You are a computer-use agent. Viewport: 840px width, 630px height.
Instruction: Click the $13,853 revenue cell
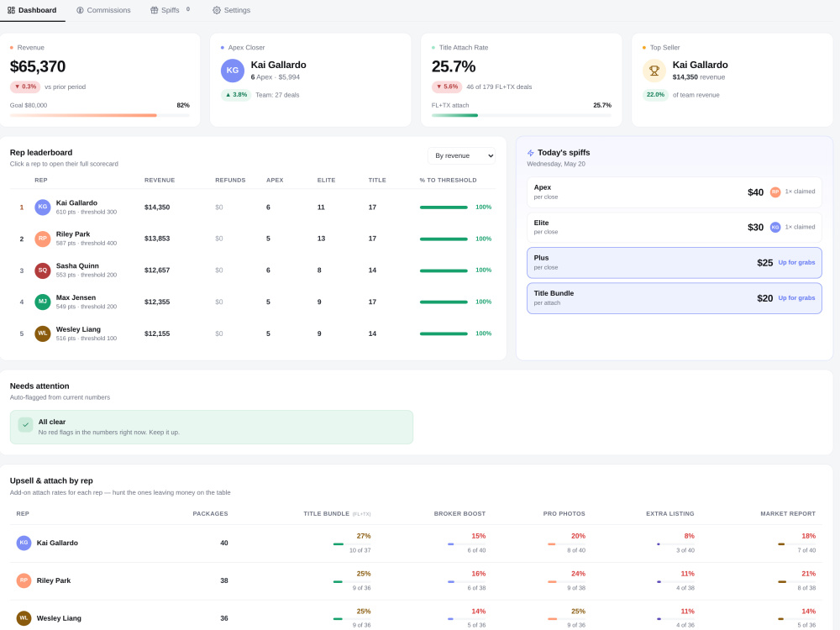point(157,239)
